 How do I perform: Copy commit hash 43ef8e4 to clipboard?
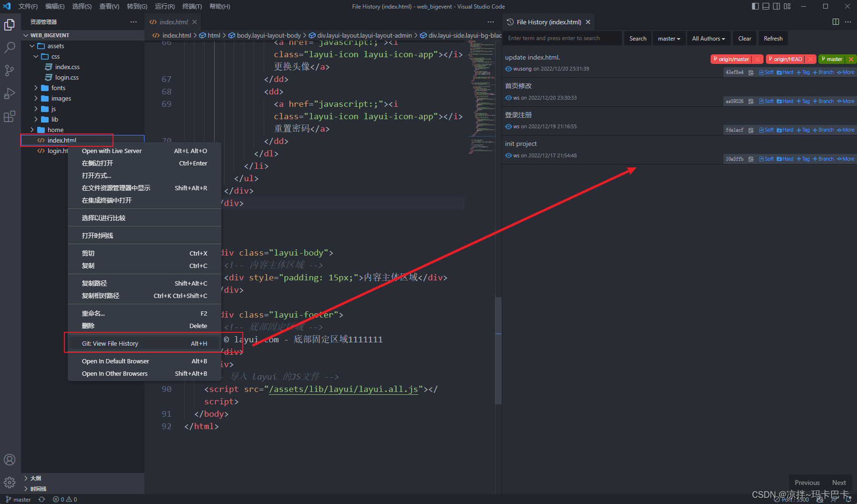(751, 72)
